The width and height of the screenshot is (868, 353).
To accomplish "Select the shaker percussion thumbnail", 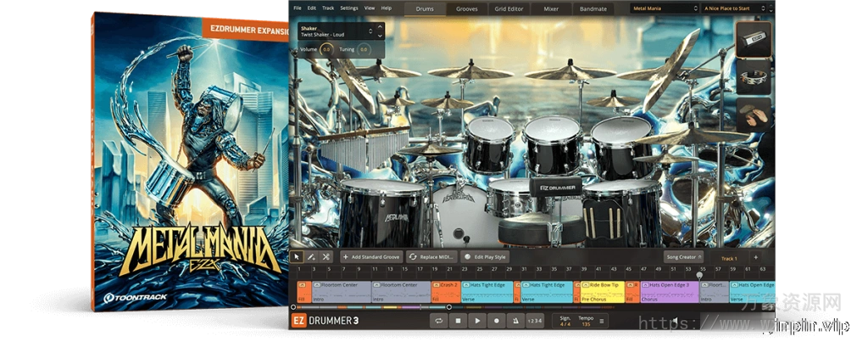I will pyautogui.click(x=754, y=40).
